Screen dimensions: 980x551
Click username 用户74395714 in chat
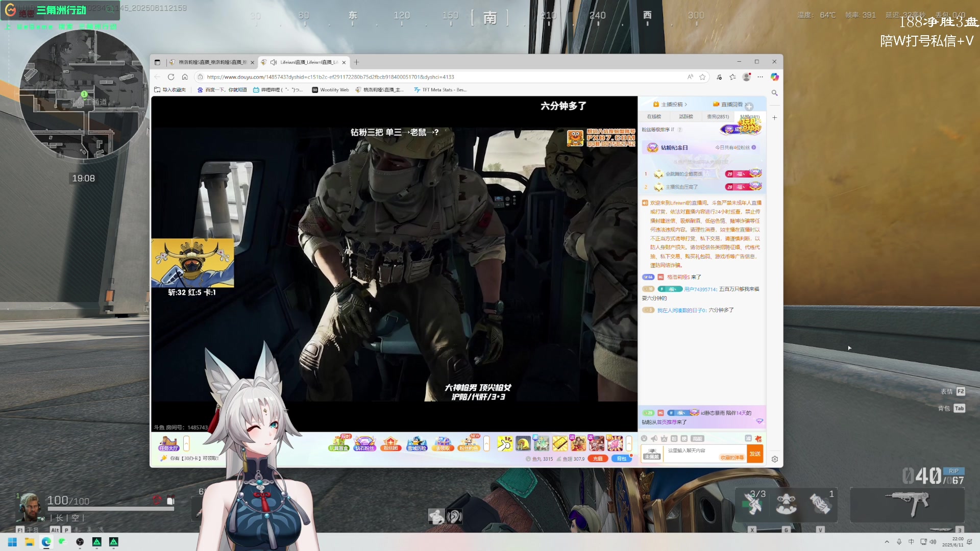click(700, 289)
